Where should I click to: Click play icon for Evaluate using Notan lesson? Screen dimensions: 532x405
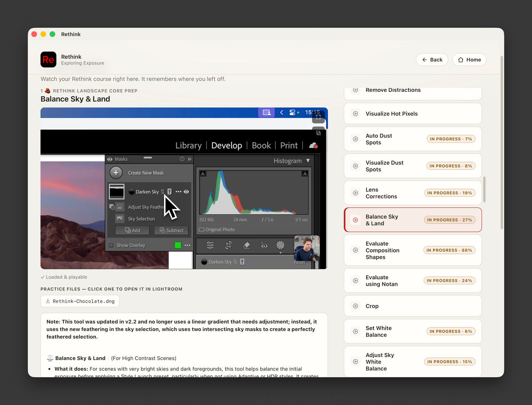click(x=356, y=281)
